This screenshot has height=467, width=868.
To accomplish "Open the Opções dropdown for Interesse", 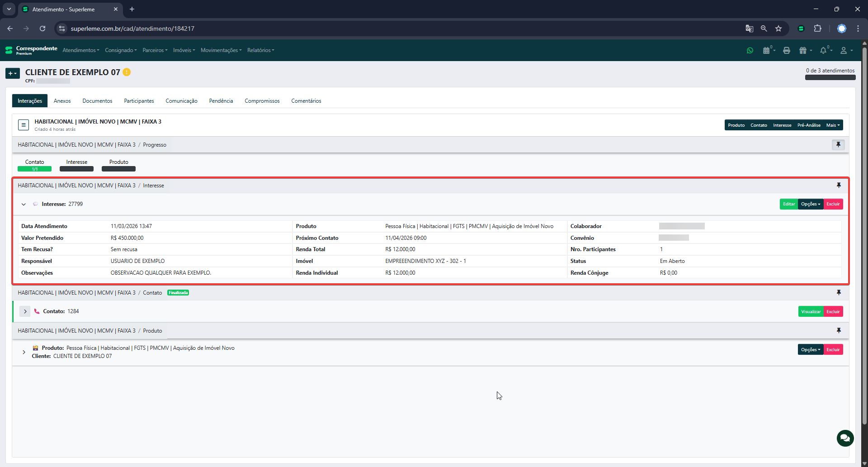I will [810, 204].
